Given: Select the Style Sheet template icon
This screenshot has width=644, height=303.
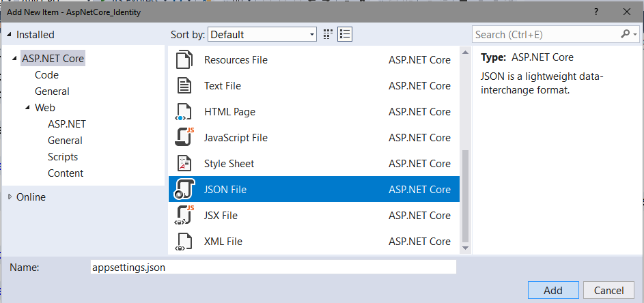Looking at the screenshot, I should (x=184, y=163).
